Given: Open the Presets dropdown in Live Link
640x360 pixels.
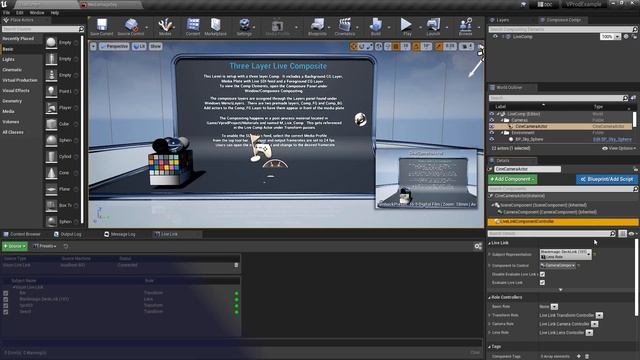Looking at the screenshot, I should point(45,246).
